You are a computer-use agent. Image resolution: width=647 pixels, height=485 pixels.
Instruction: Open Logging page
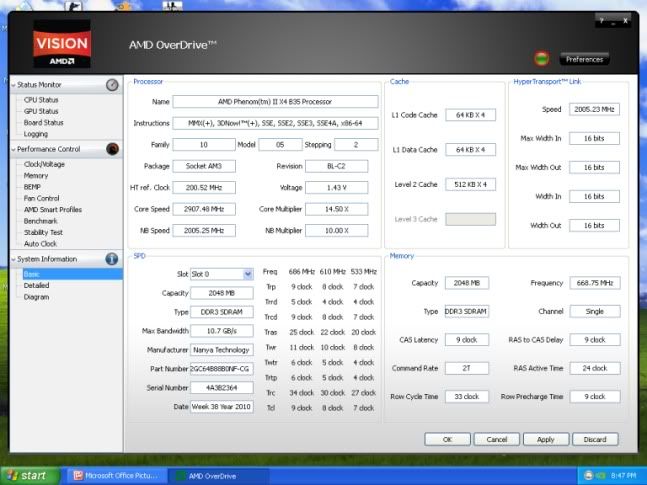click(x=35, y=134)
